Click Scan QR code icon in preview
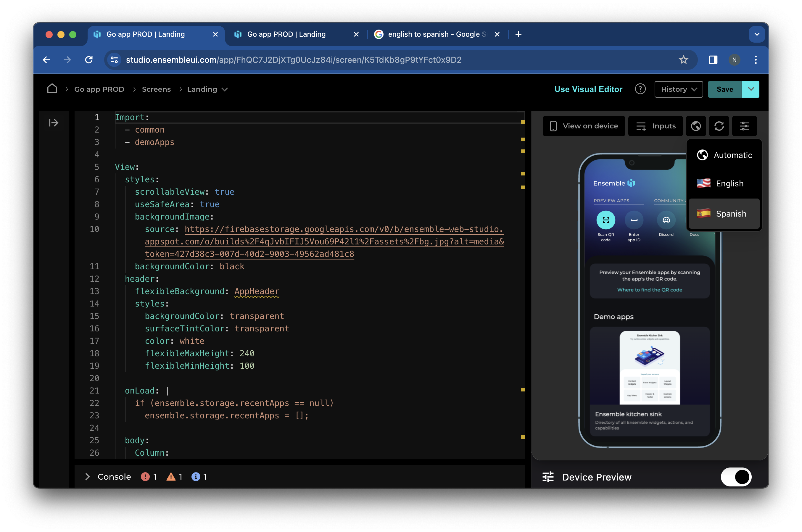 (x=605, y=220)
